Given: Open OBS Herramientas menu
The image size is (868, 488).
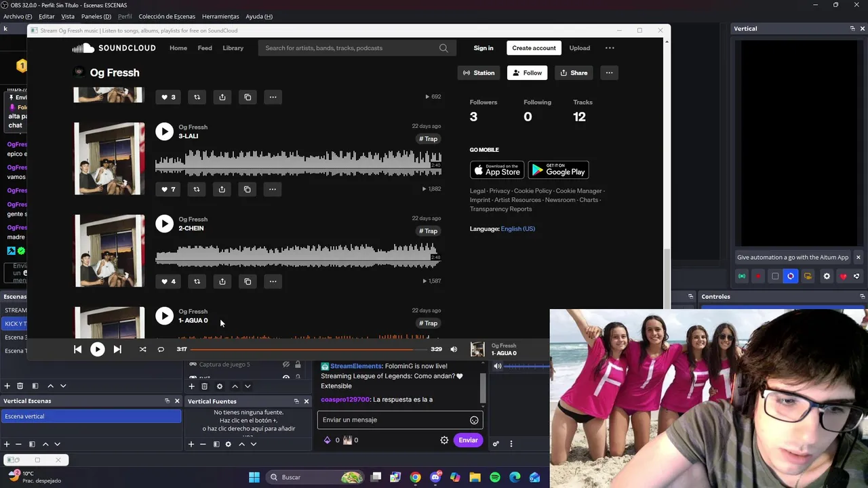Looking at the screenshot, I should 220,16.
